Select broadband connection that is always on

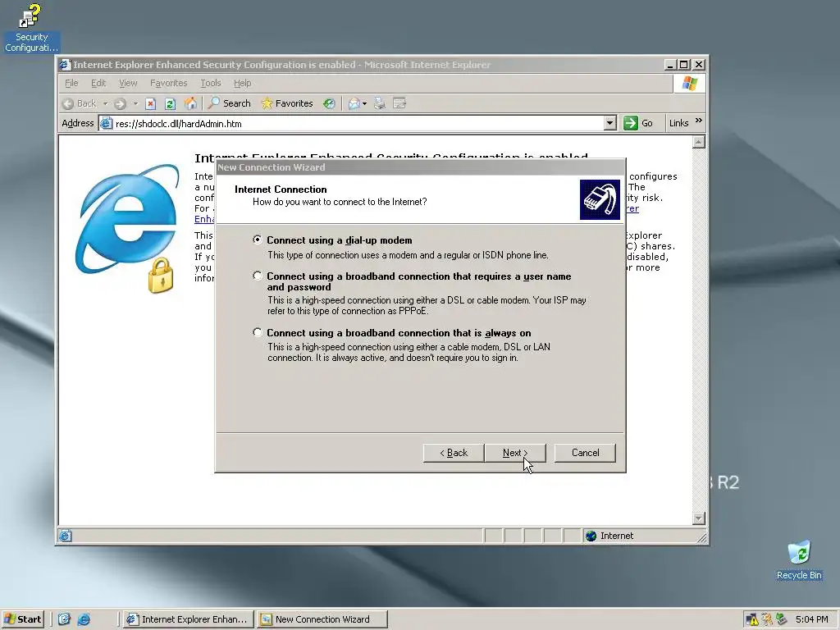258,333
